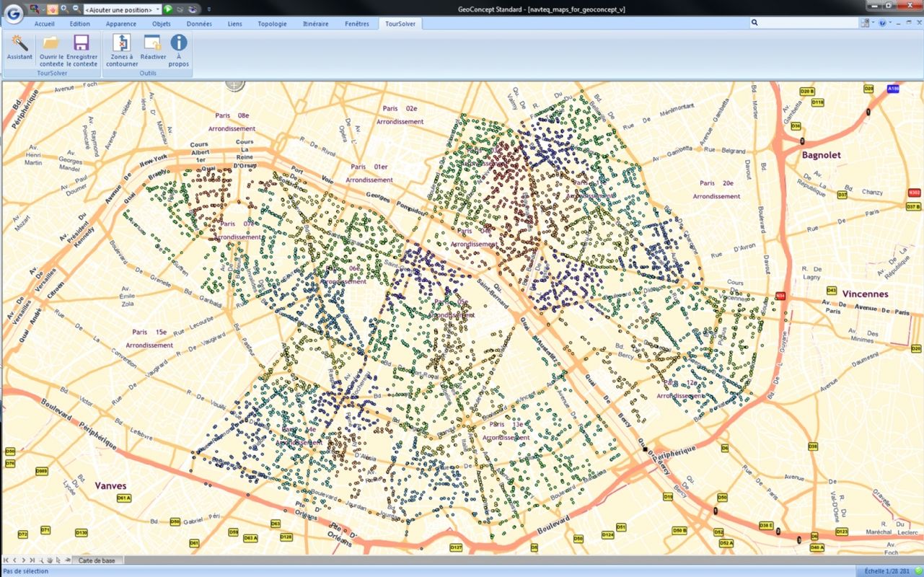
Task: Click the 'Paris 20e Arrondissement' label
Action: click(x=716, y=190)
